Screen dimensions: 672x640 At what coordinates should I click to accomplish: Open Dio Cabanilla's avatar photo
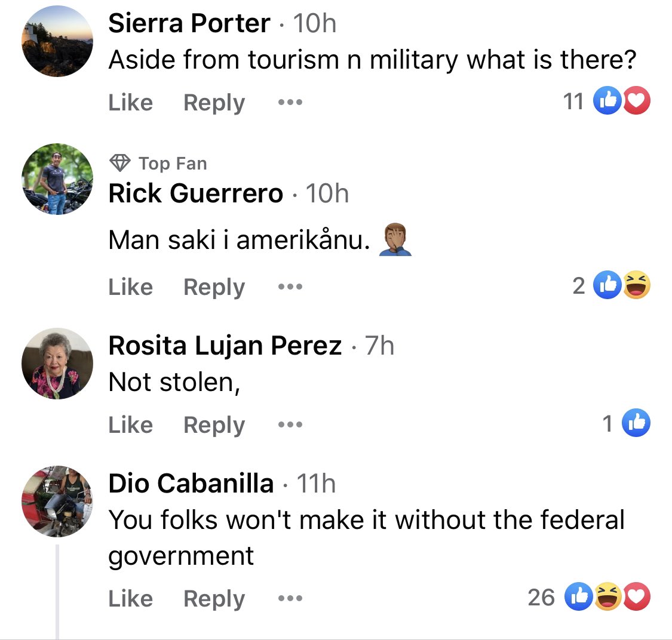[x=57, y=501]
